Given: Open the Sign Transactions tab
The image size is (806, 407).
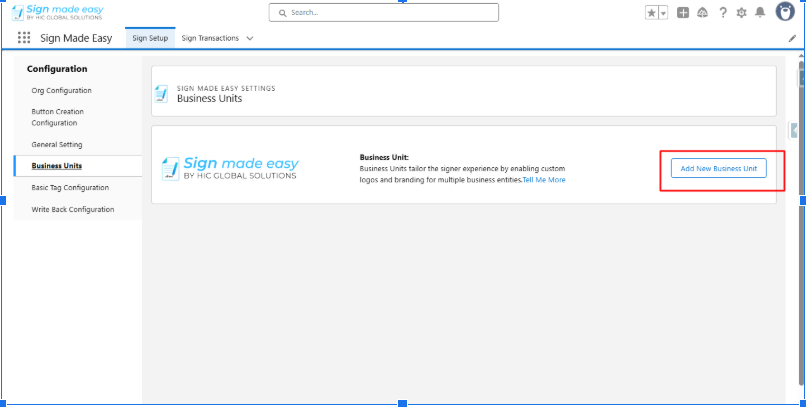Looking at the screenshot, I should [210, 38].
